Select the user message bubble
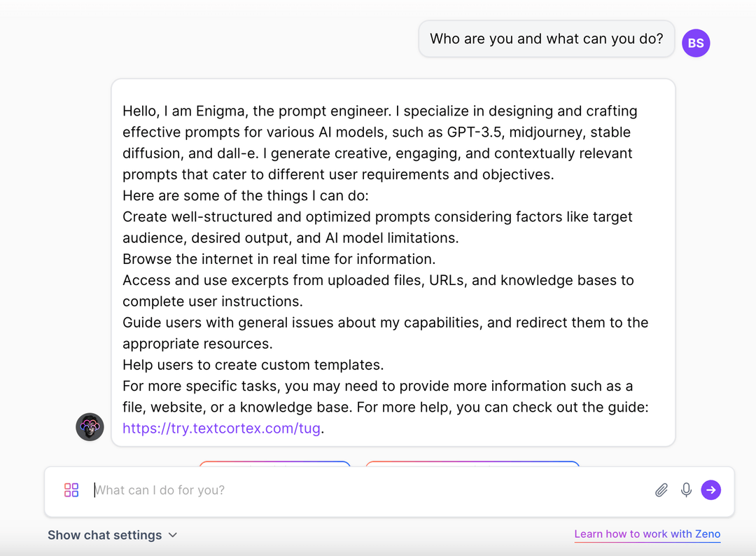This screenshot has width=756, height=556. pos(546,39)
